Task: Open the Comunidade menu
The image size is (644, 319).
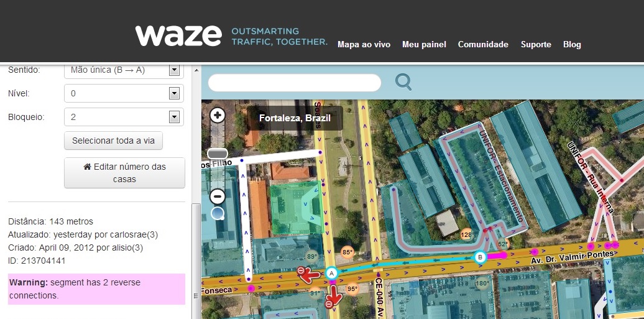Action: [483, 44]
